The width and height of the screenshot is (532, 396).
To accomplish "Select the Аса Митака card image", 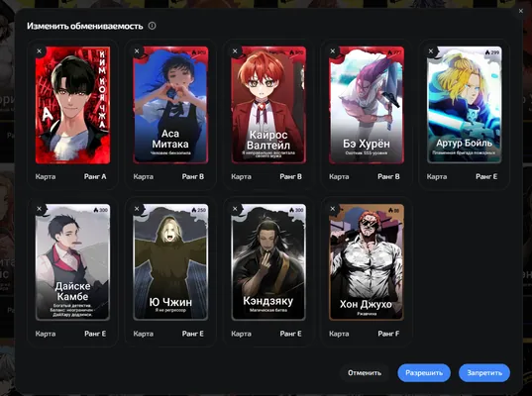I will tap(170, 105).
